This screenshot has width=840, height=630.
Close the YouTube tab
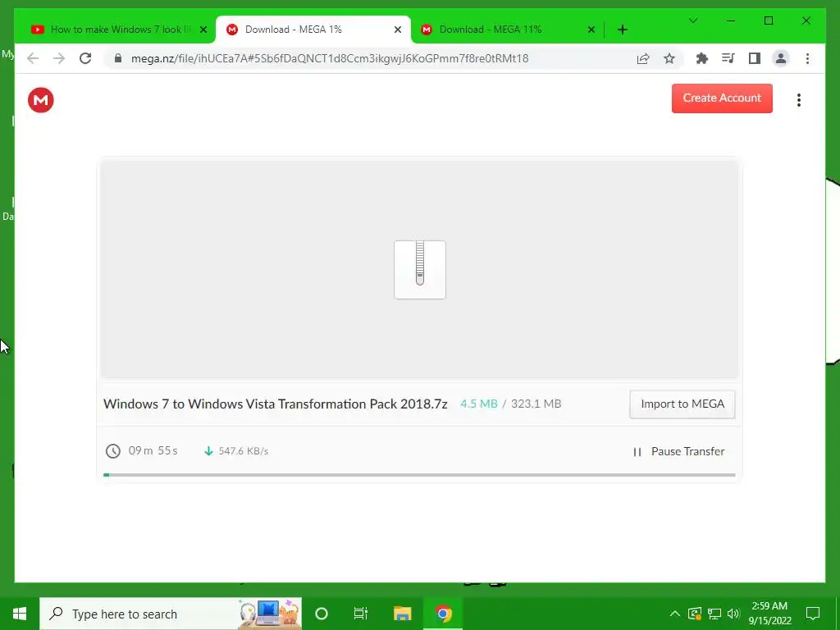tap(203, 30)
